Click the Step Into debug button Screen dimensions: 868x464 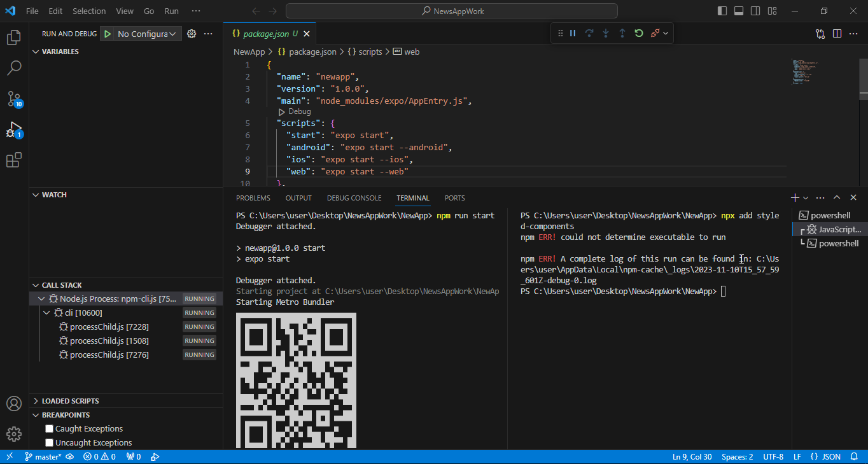[x=606, y=33]
